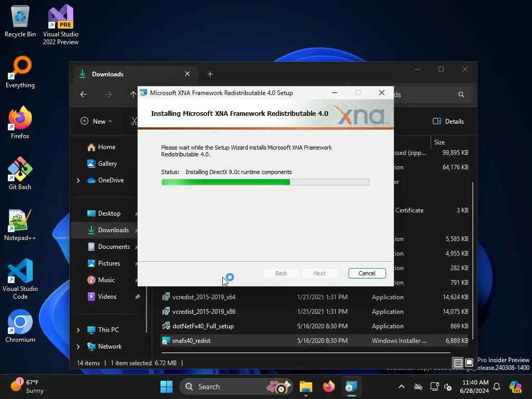This screenshot has width=532, height=399.
Task: Launch Visual Studio Code from desktop
Action: 20,279
